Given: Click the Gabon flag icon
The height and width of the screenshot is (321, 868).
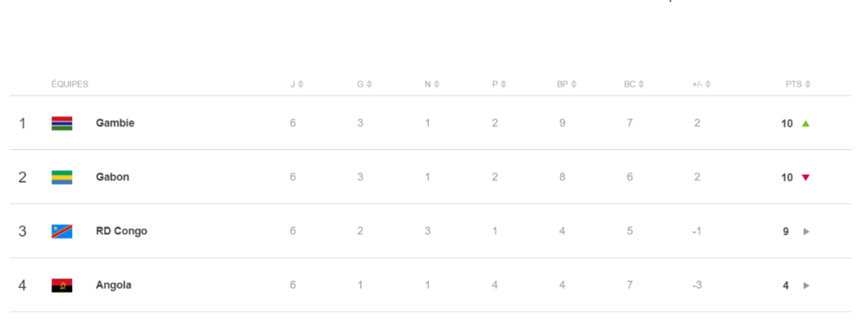Looking at the screenshot, I should point(62,177).
